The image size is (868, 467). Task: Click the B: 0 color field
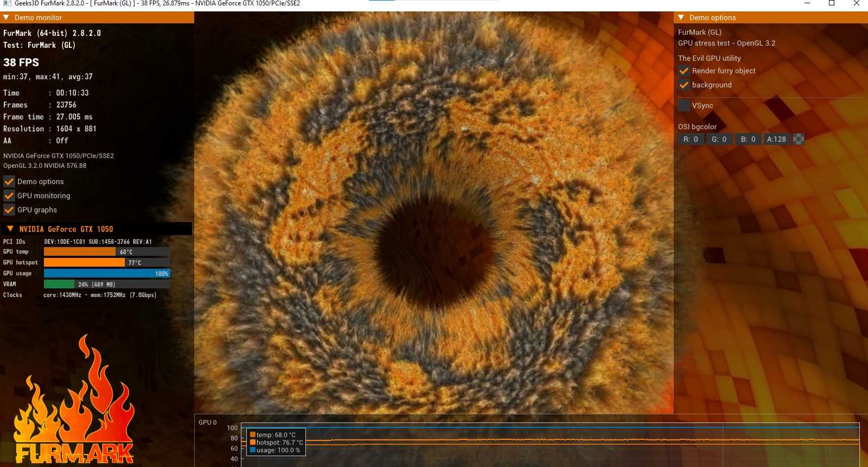coord(748,139)
